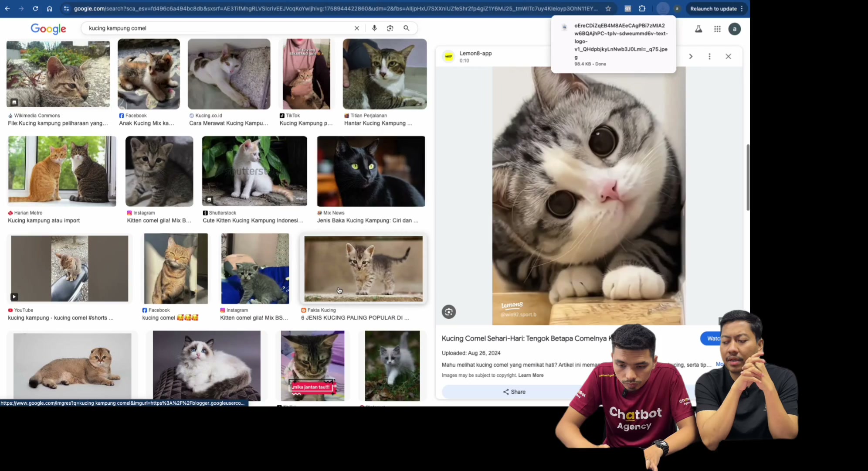Open the Google account avatar
This screenshot has width=868, height=471.
click(x=735, y=29)
